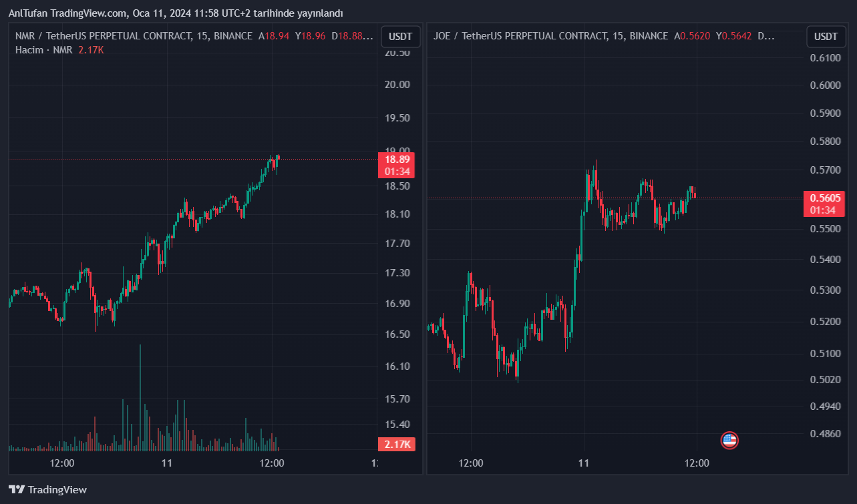Open the USDT currency selector on NMR chart
Viewport: 857px width, 504px height.
401,37
